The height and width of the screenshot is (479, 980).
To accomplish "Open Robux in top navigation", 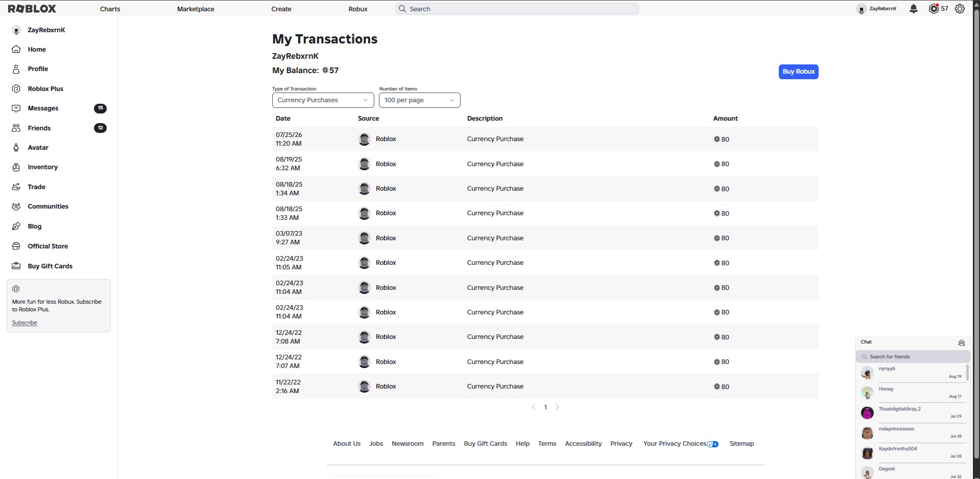I will pos(358,9).
